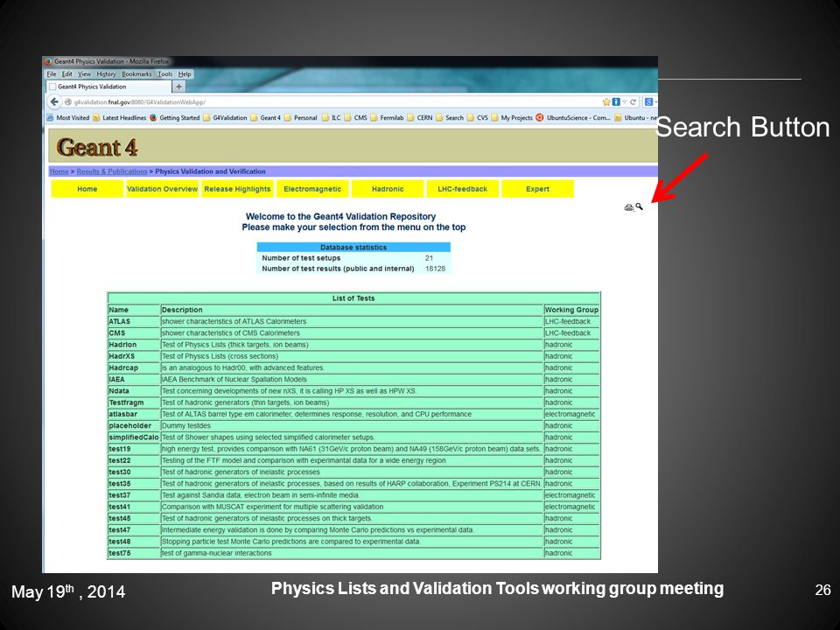840x630 pixels.
Task: Open the Tools menu
Action: point(165,73)
